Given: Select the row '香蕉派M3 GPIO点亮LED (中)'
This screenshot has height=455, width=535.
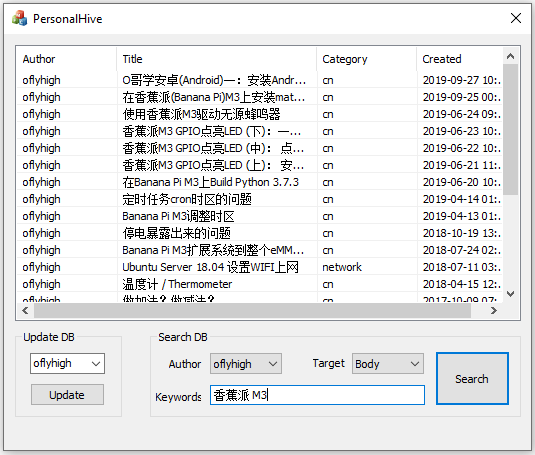Looking at the screenshot, I should pyautogui.click(x=259, y=148).
